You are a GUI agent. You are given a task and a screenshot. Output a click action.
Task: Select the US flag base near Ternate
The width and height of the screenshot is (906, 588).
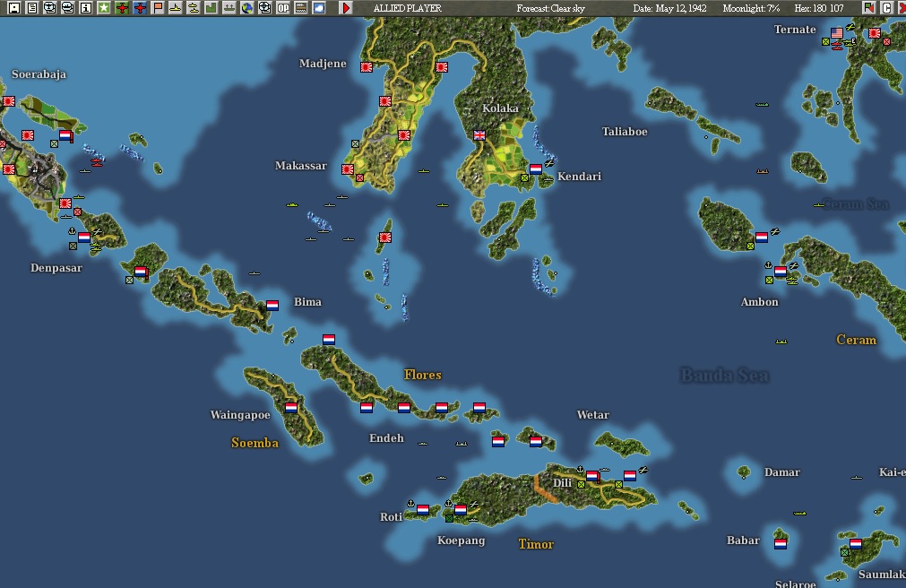tap(837, 33)
